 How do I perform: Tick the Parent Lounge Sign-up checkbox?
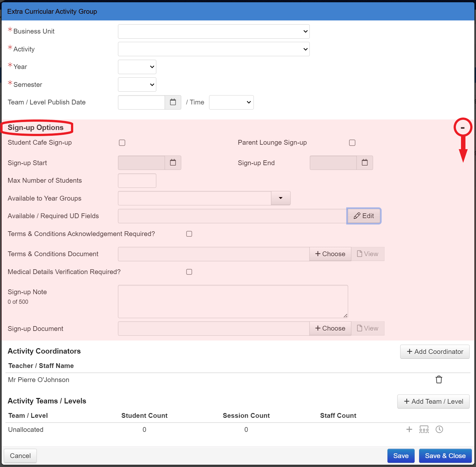pos(352,143)
